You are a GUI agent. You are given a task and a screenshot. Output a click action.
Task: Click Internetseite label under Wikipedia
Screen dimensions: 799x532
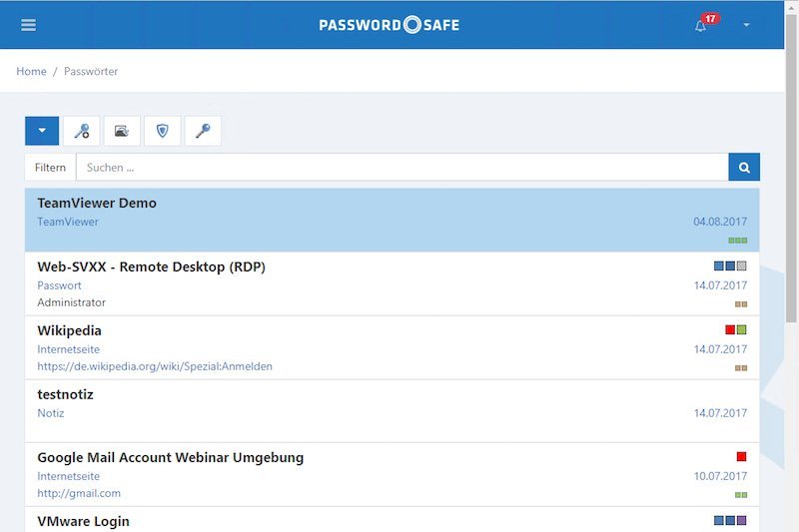click(x=68, y=349)
